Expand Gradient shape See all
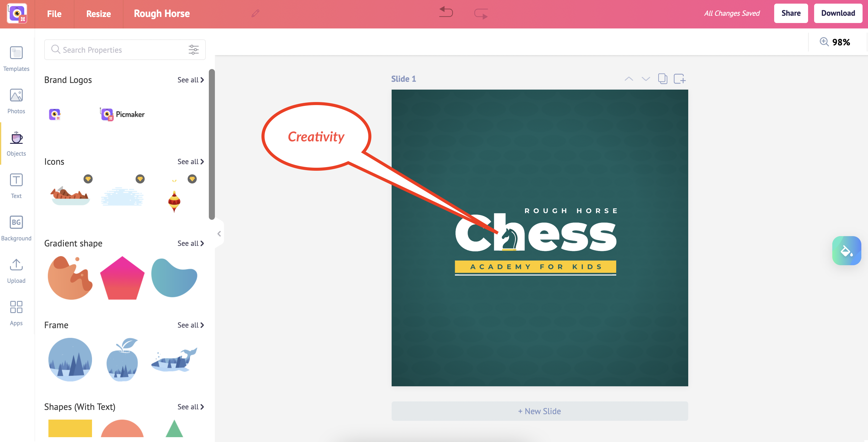The height and width of the screenshot is (442, 868). tap(190, 243)
